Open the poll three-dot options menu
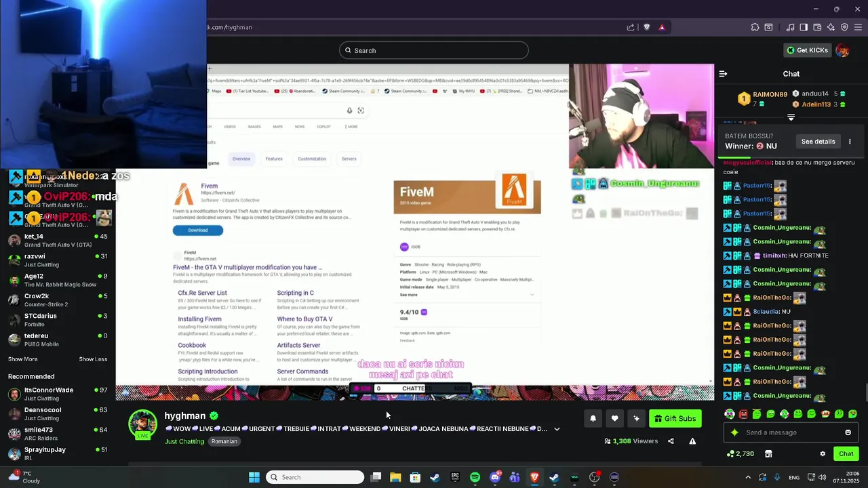Screen dimensions: 868x488 tap(850, 142)
